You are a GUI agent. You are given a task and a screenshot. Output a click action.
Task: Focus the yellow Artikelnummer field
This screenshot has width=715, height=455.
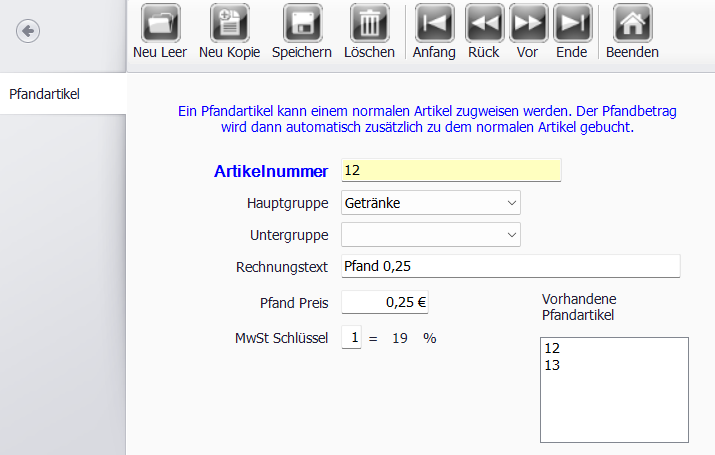click(451, 171)
